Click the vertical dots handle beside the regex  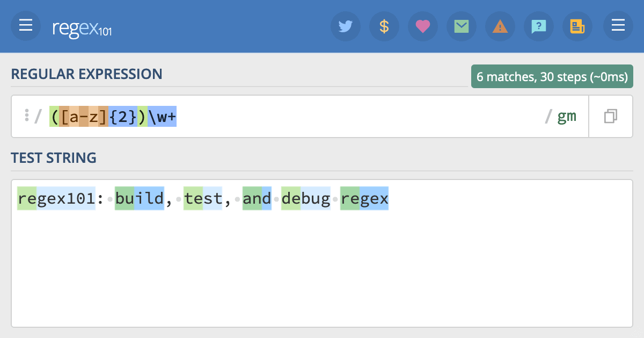(x=27, y=116)
